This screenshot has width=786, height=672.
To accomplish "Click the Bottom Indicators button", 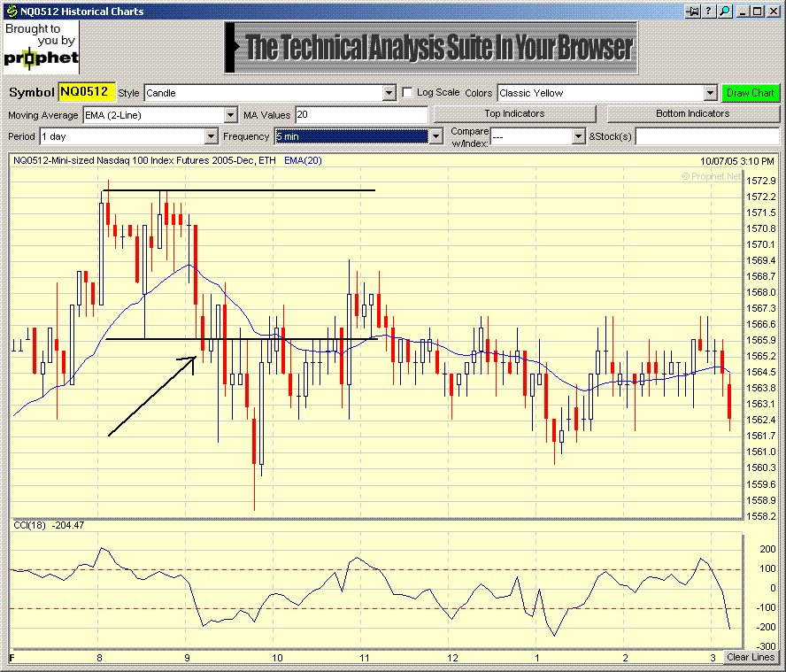I will coord(693,114).
